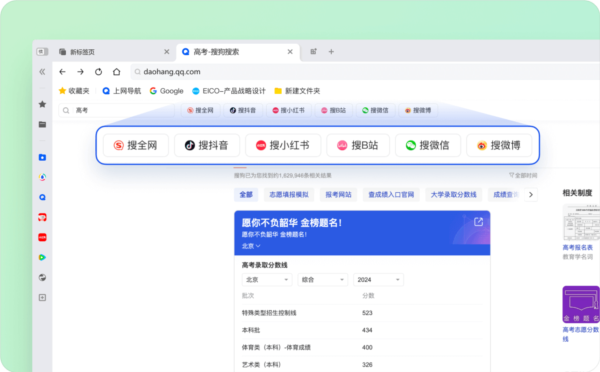Image resolution: width=600 pixels, height=372 pixels.
Task: Click the enlarged 搜B站 button
Action: coord(358,145)
